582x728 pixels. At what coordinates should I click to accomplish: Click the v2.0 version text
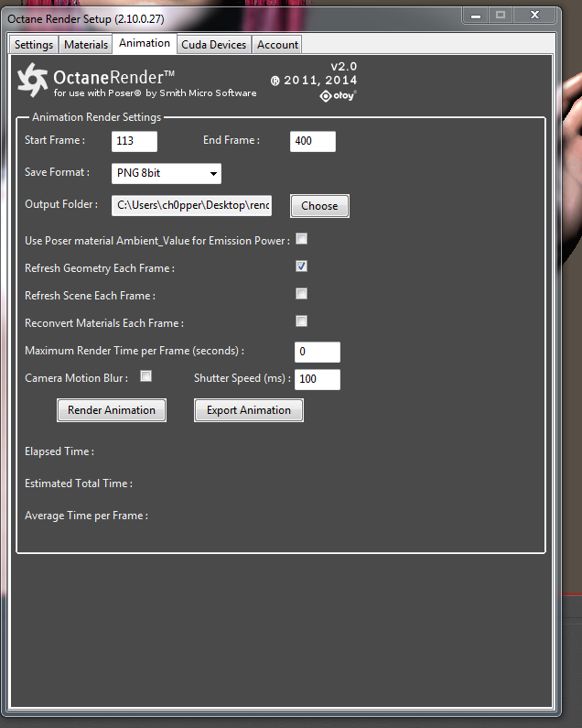(x=344, y=67)
